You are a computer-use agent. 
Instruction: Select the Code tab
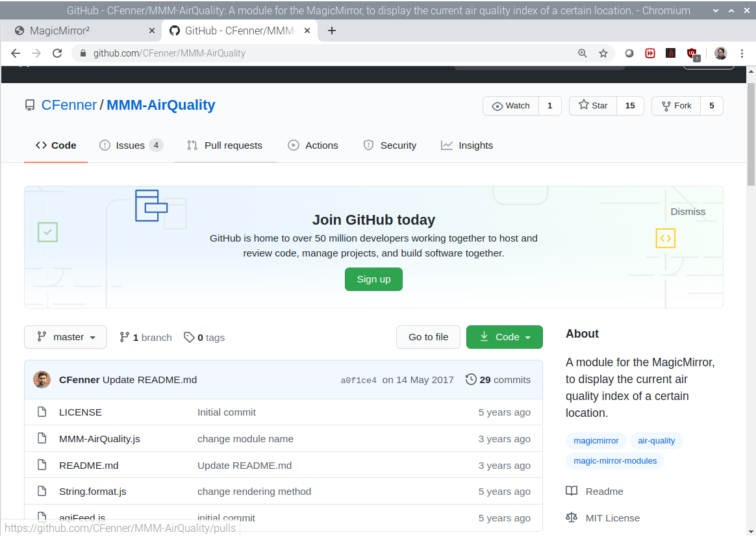click(x=56, y=145)
